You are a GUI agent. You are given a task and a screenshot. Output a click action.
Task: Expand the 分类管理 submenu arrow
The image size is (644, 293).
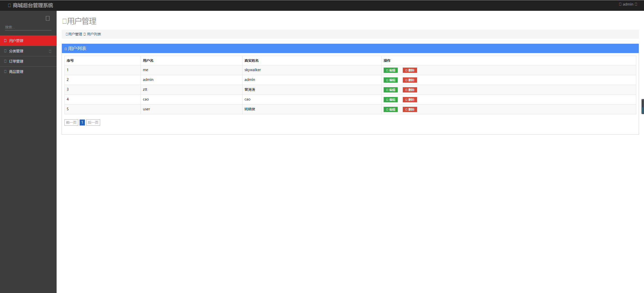(x=50, y=51)
